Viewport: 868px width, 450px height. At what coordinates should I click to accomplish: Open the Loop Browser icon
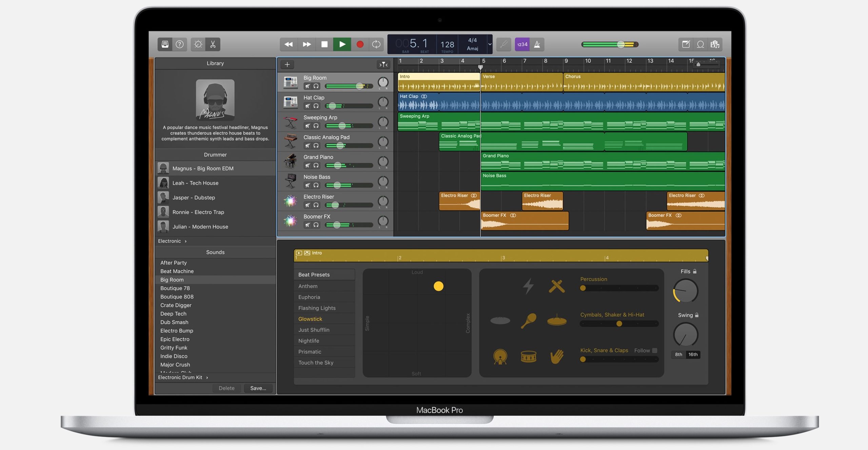701,44
